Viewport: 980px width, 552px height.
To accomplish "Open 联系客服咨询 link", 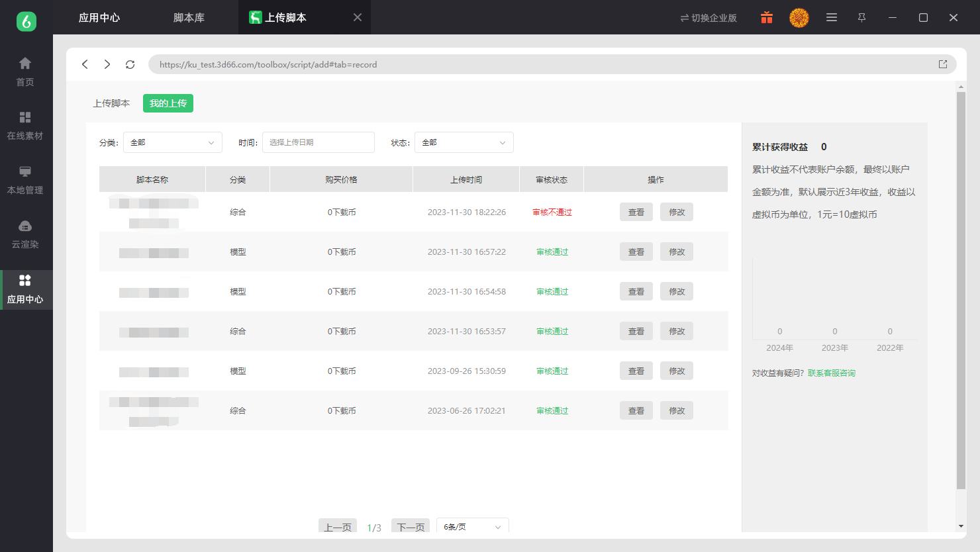I will point(832,373).
